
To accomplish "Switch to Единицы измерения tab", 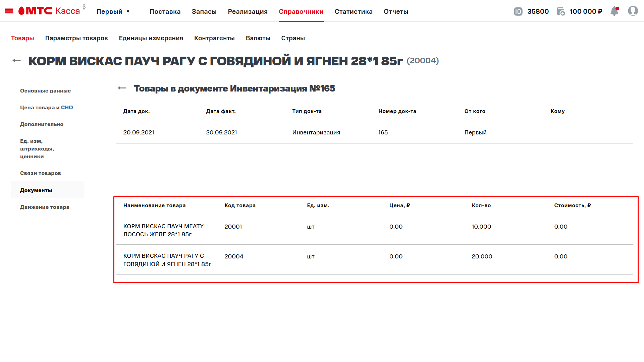I will [151, 38].
